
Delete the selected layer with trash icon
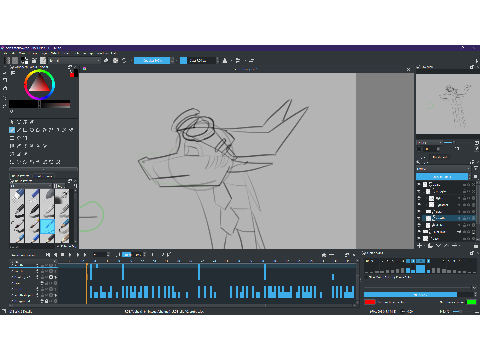(x=476, y=245)
